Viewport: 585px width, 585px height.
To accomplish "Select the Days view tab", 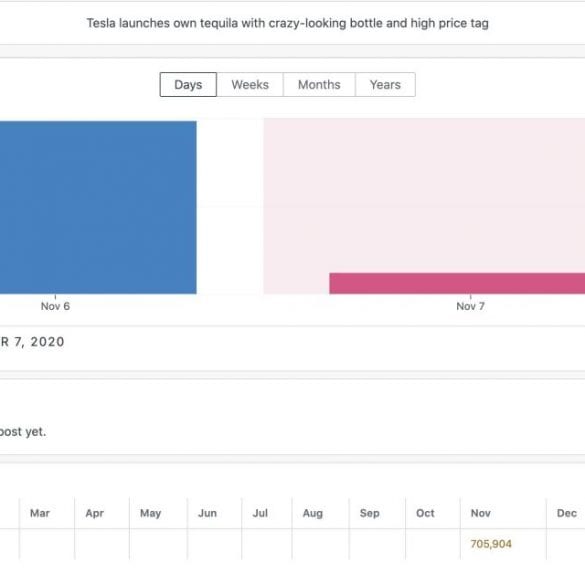I will [x=188, y=85].
